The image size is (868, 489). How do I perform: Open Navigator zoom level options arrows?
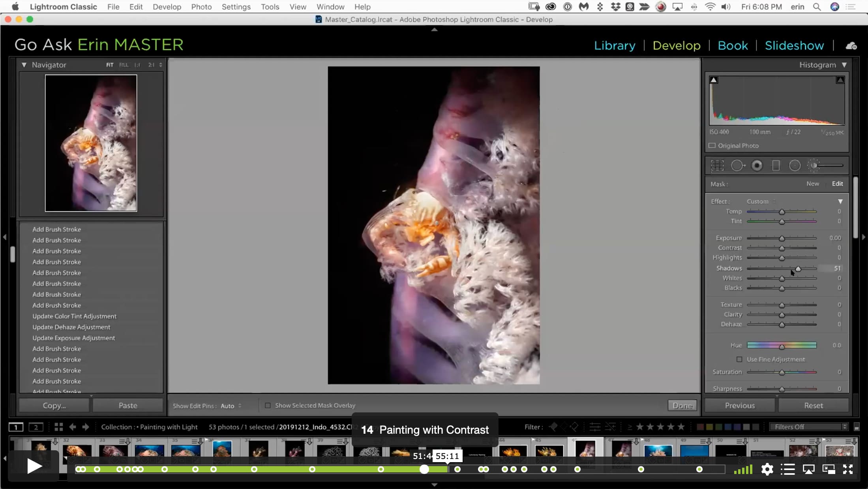pyautogui.click(x=161, y=65)
